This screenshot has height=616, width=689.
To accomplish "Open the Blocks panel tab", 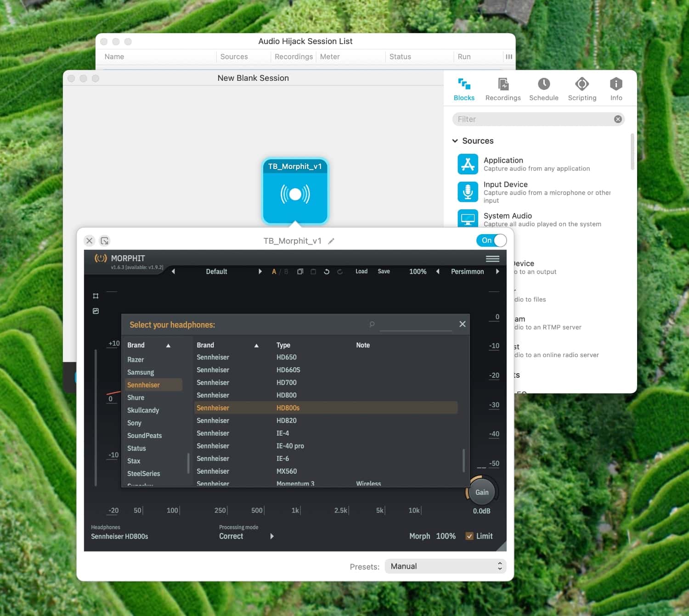I will tap(464, 89).
